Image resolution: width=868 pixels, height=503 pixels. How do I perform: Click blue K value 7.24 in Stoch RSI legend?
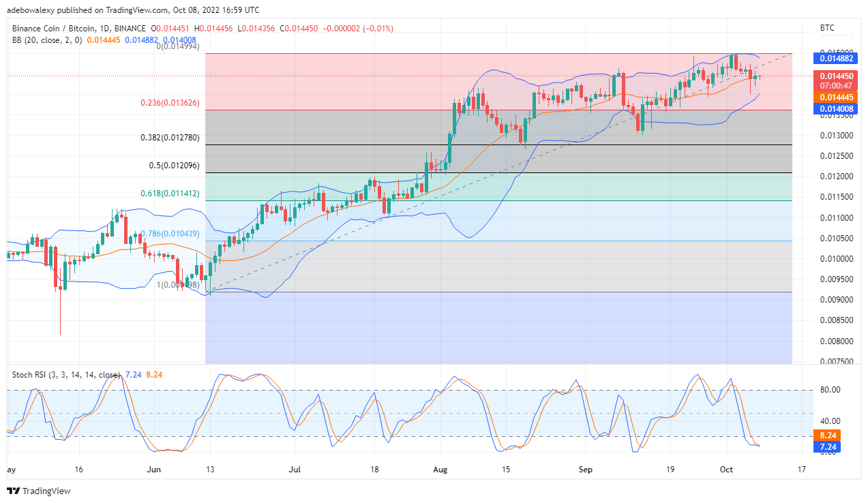[x=132, y=375]
